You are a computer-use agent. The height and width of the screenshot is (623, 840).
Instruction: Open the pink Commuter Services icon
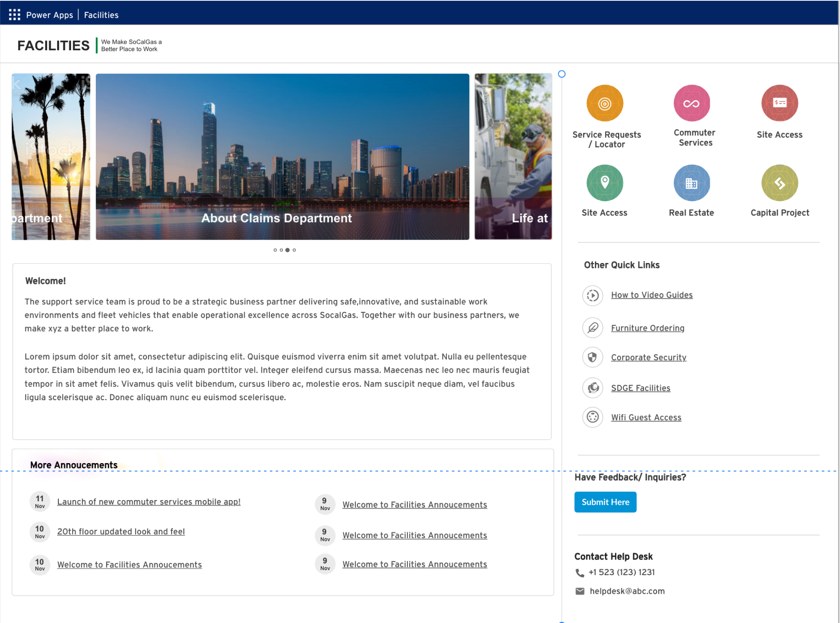(x=691, y=103)
